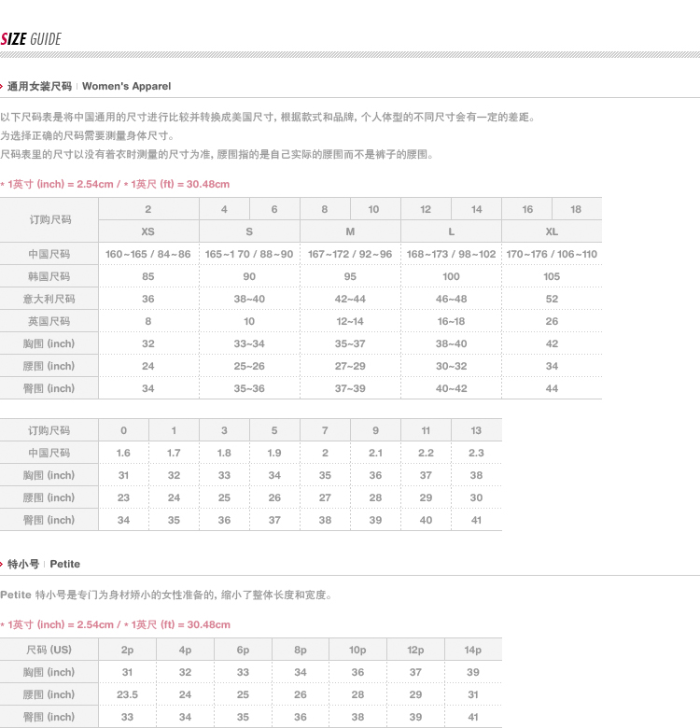Click the Italian size 52 cell
The height and width of the screenshot is (728, 700).
point(552,299)
